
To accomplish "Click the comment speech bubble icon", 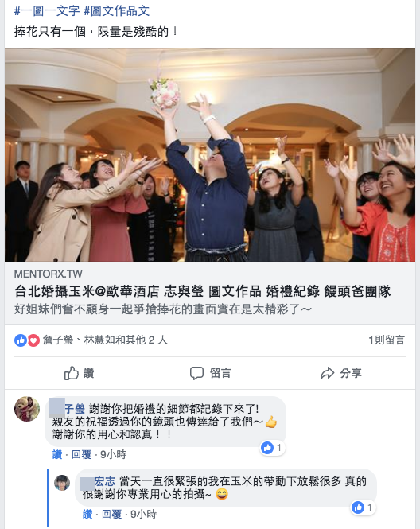I will pyautogui.click(x=196, y=373).
